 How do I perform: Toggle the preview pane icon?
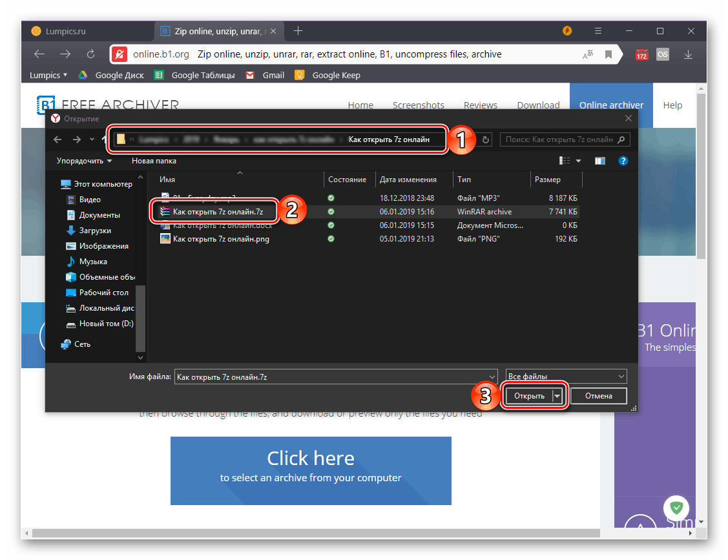point(600,161)
